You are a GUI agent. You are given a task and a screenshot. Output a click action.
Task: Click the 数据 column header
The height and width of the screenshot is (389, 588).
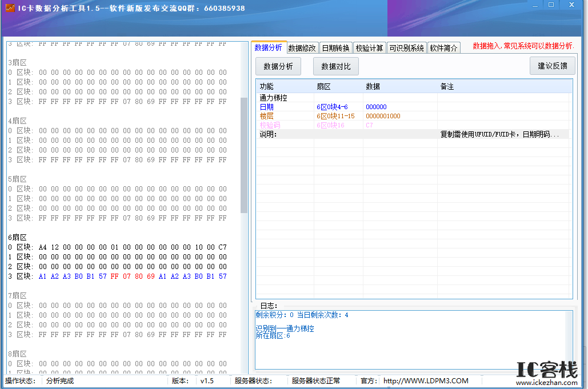point(400,87)
